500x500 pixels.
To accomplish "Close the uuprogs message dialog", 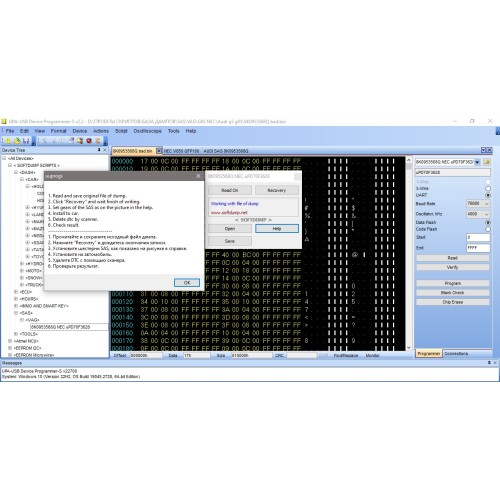I will [x=198, y=176].
